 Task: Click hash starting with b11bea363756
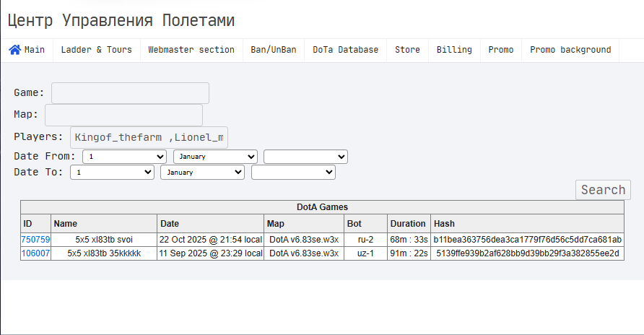point(527,240)
